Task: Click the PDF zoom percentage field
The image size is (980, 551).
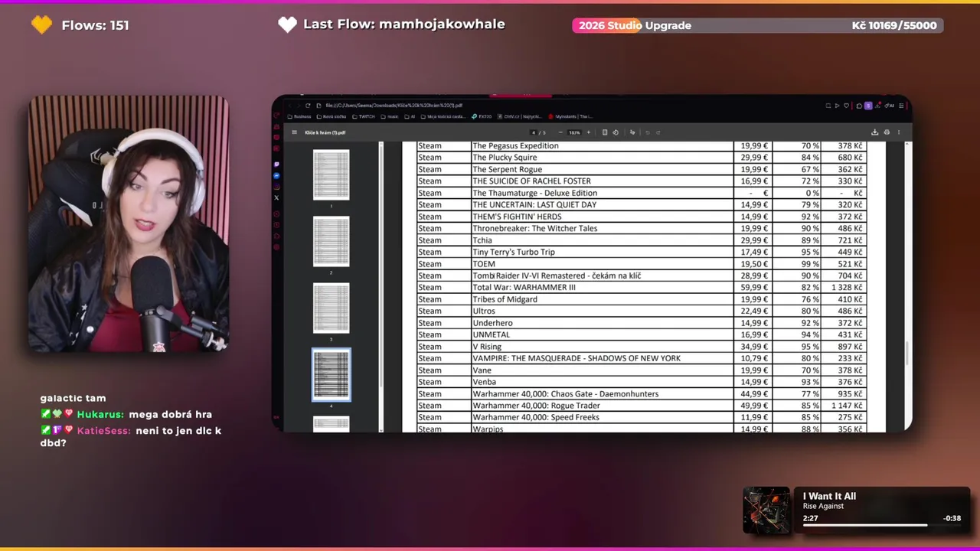Action: [x=574, y=132]
